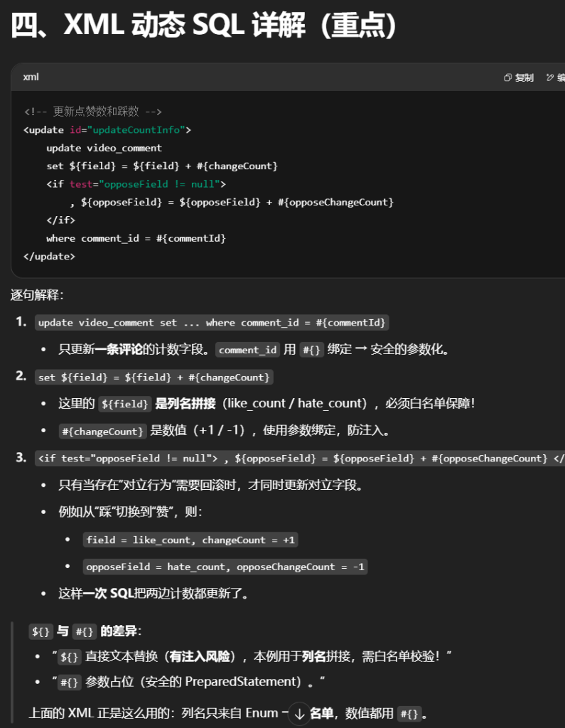Click the updateCountInfo opening update tag
565x728 pixels.
107,130
